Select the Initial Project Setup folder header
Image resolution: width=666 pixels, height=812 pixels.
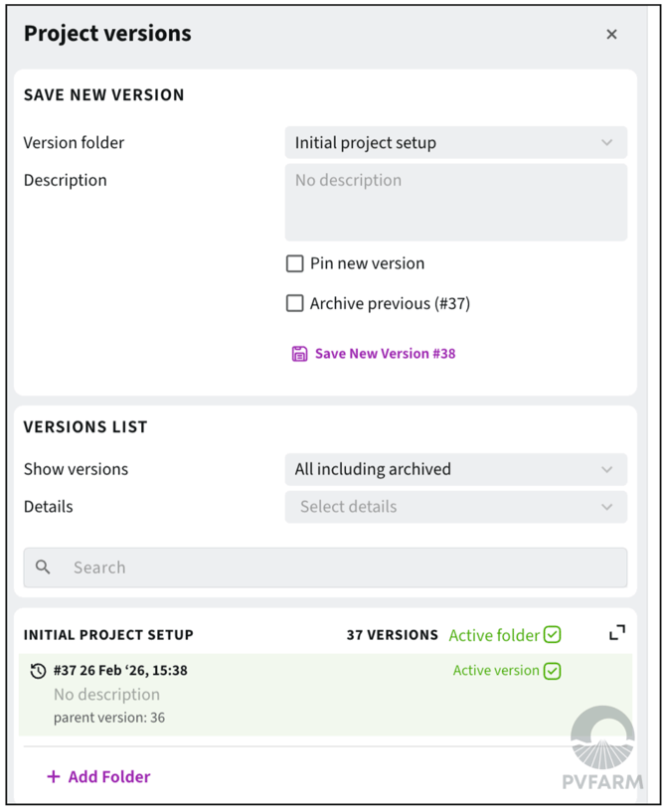click(109, 635)
